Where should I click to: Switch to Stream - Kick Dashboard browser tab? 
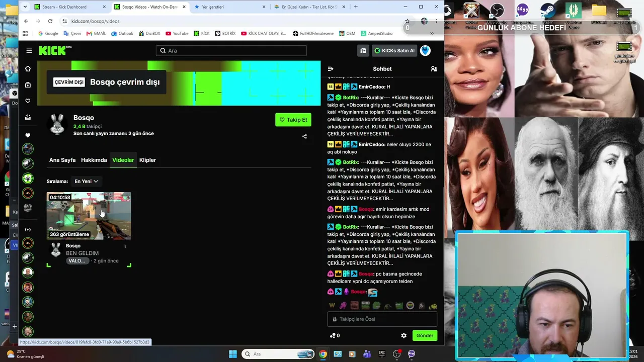pyautogui.click(x=71, y=7)
